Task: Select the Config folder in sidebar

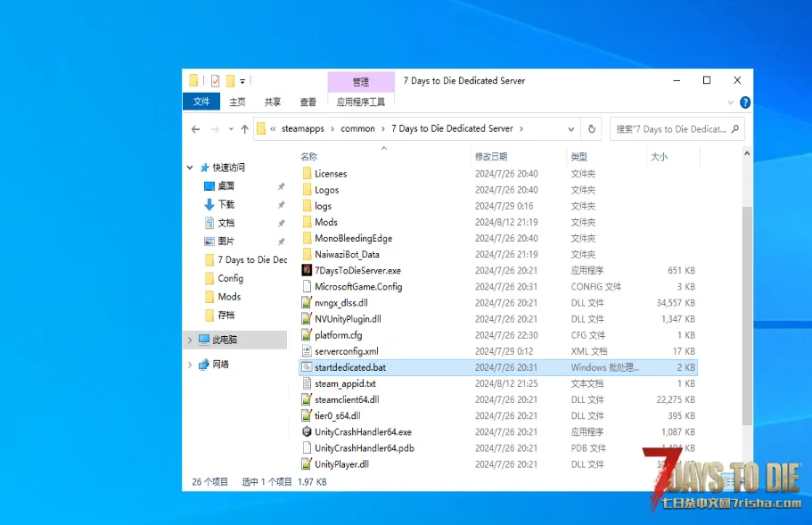Action: [x=231, y=279]
